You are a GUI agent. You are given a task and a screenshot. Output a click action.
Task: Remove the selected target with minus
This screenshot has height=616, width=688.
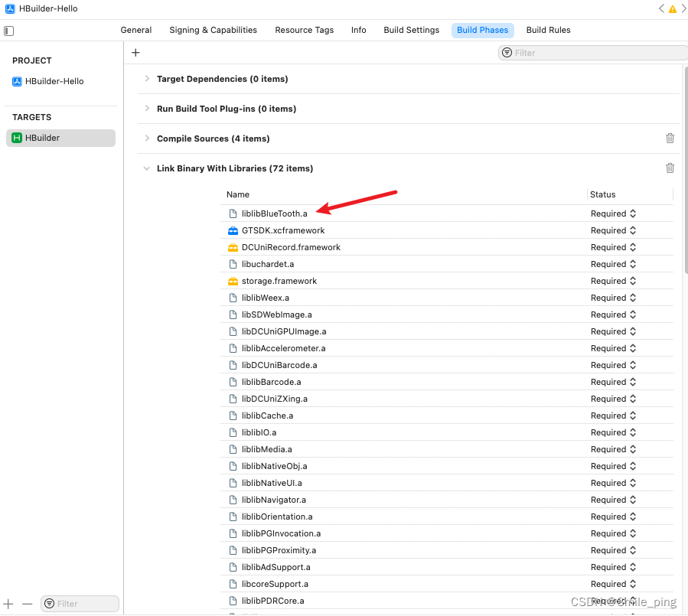[x=28, y=605]
